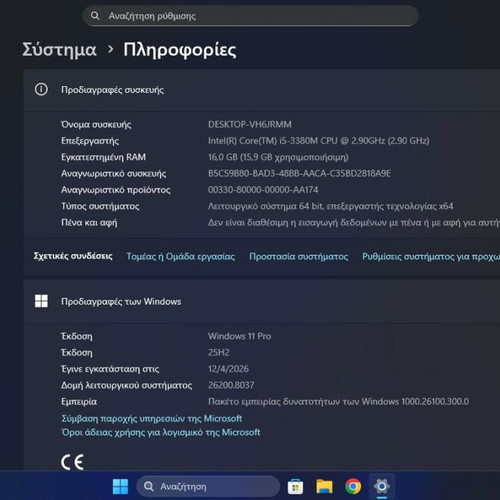Click the Σχετικές συνδέσεις label
The width and height of the screenshot is (500, 500).
coord(73,256)
